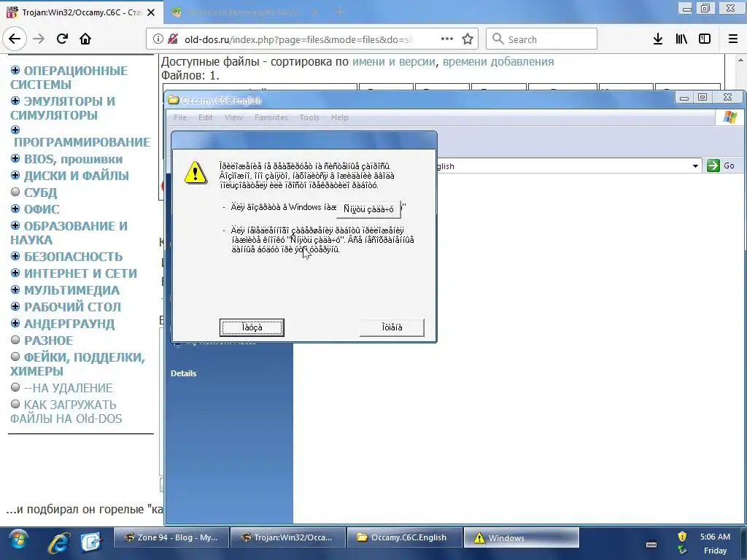The image size is (747, 560).
Task: Toggle the browser sidebar icon
Action: click(x=705, y=39)
